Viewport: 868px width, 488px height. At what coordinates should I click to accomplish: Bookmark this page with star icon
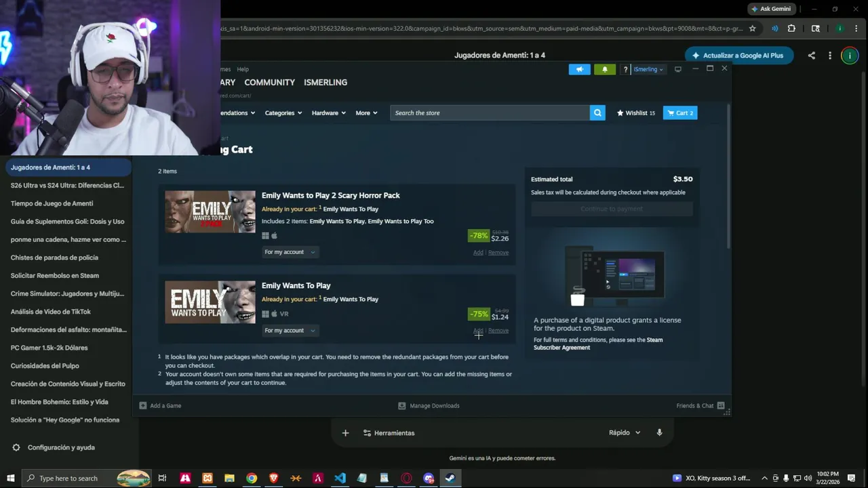752,28
